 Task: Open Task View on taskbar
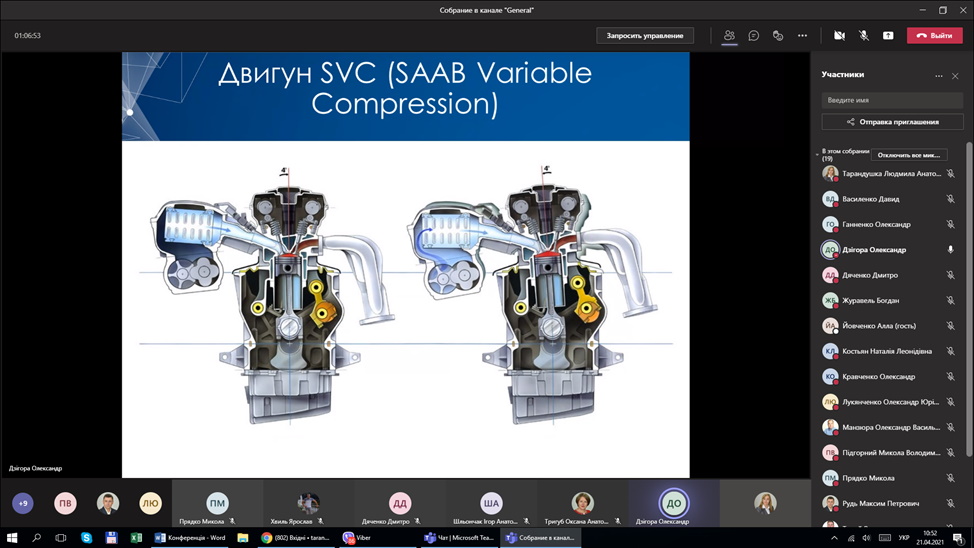pos(61,537)
